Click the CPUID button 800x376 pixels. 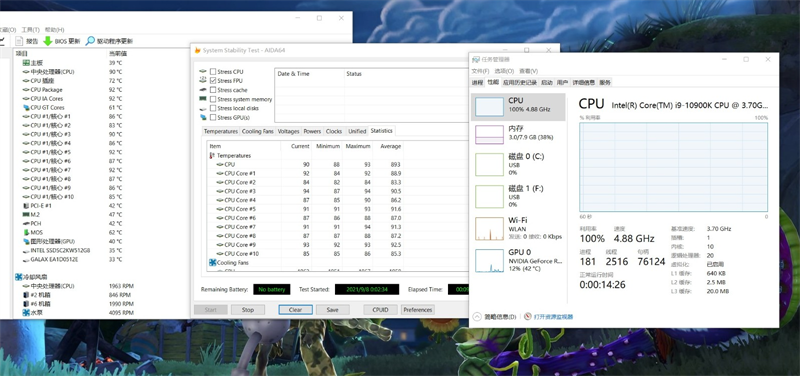380,310
